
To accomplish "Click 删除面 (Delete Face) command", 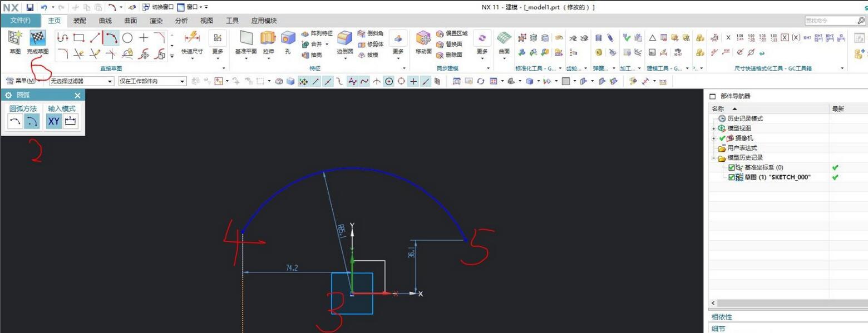I will pyautogui.click(x=450, y=55).
